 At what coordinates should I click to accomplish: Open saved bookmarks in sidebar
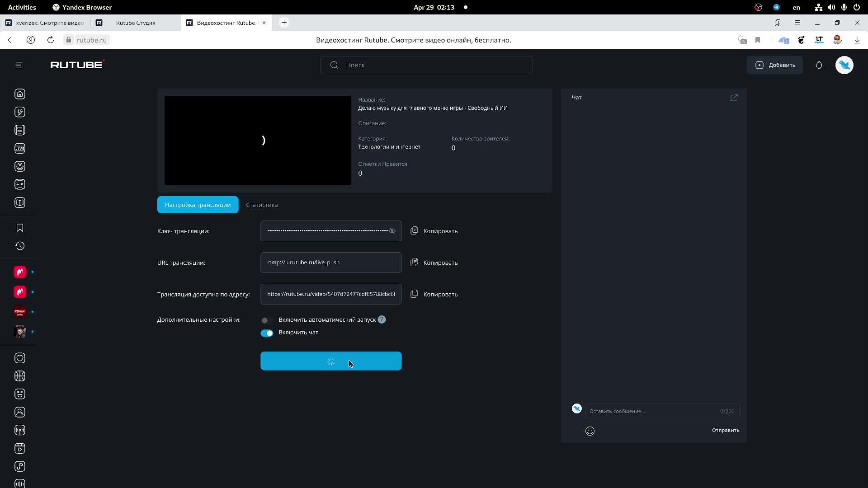(x=19, y=228)
